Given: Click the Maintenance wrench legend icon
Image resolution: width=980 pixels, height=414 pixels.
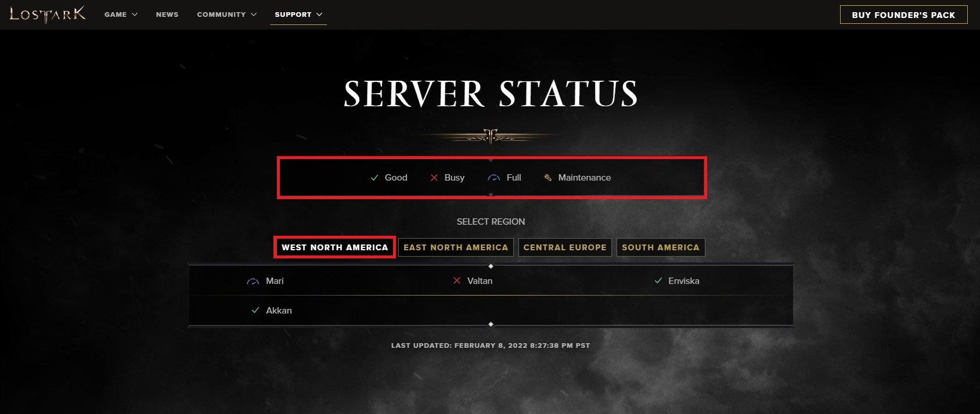Looking at the screenshot, I should click(x=547, y=178).
